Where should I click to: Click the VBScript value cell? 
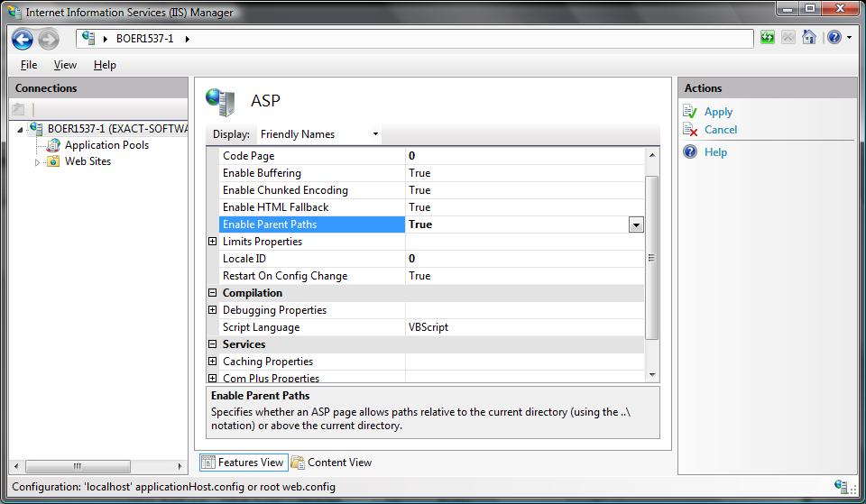tap(525, 326)
